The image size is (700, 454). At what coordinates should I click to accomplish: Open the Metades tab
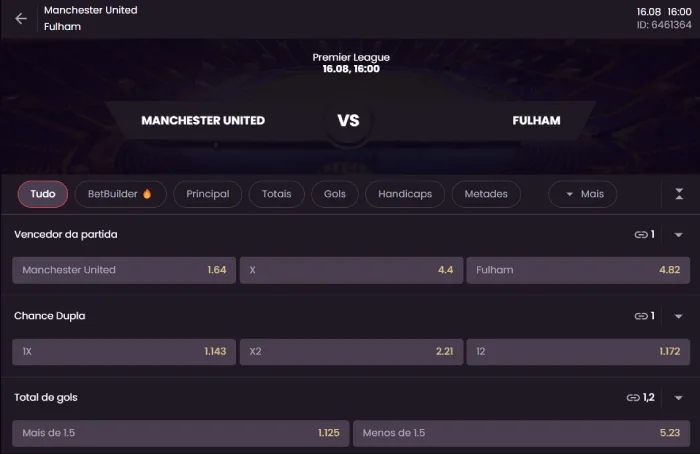pyautogui.click(x=486, y=194)
